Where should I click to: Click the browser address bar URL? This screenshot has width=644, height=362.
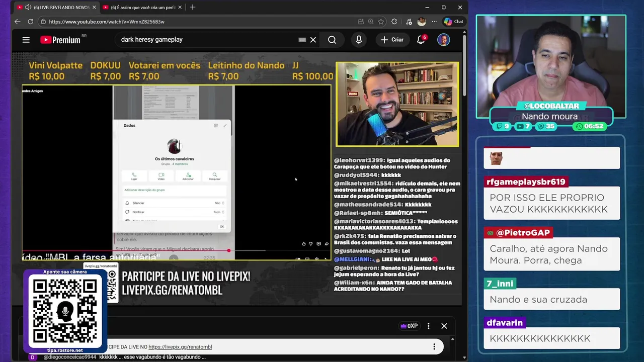(107, 22)
